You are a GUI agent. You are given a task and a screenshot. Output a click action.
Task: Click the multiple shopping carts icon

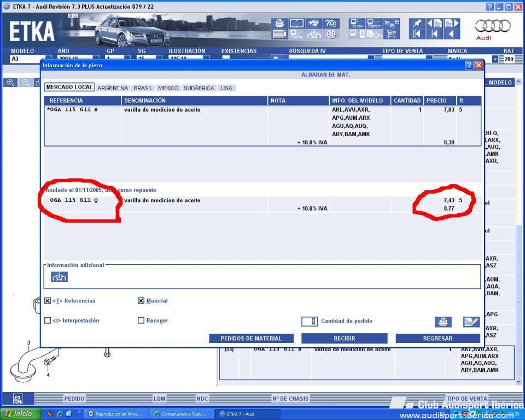pos(392,23)
